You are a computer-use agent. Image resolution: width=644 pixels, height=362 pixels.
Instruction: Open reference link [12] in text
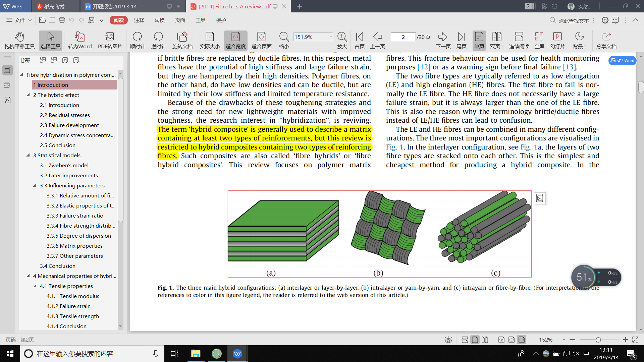[424, 67]
